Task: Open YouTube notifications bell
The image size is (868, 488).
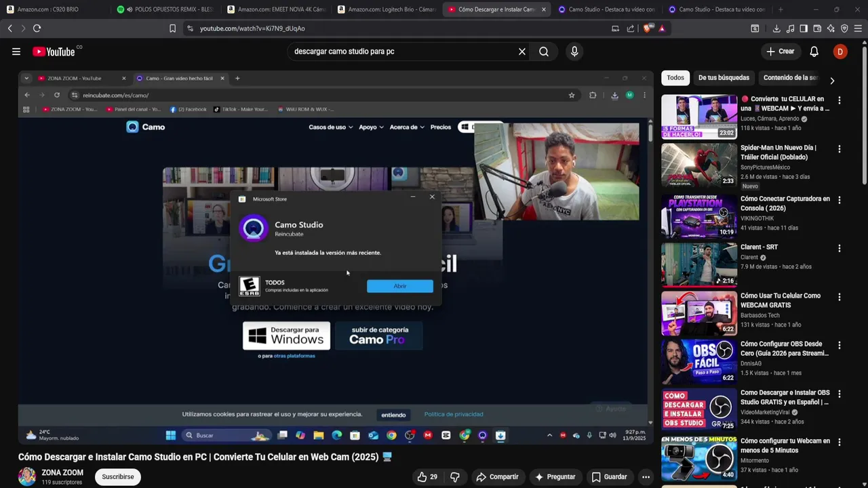Action: tap(814, 52)
